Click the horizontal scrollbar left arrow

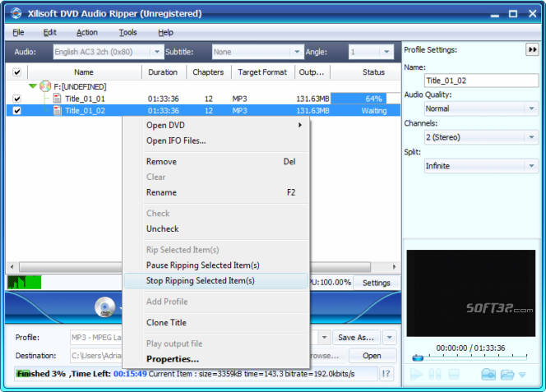pyautogui.click(x=12, y=267)
